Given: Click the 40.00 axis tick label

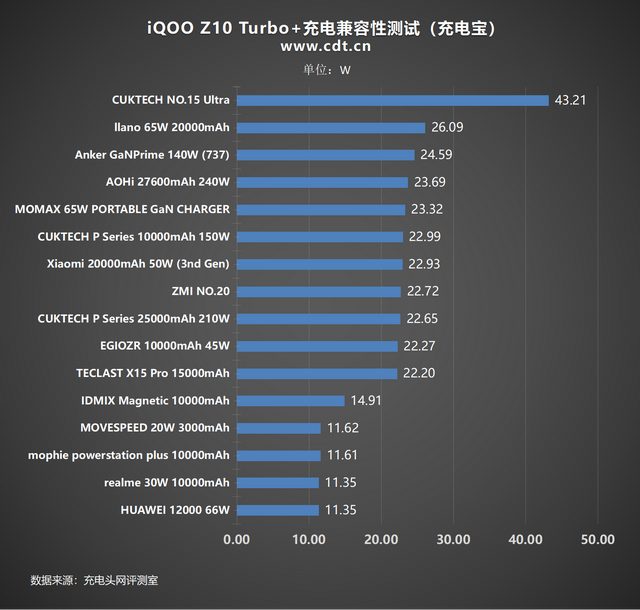Looking at the screenshot, I should [526, 539].
